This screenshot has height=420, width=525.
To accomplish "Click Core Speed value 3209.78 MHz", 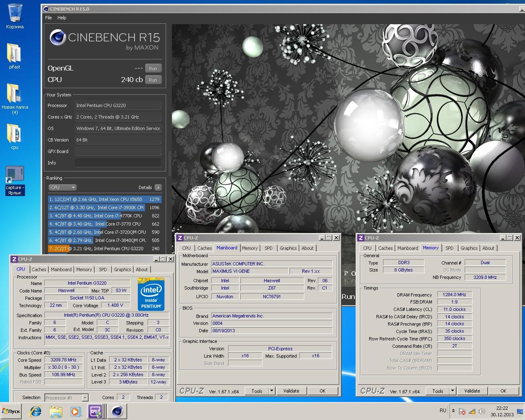I will tap(64, 360).
